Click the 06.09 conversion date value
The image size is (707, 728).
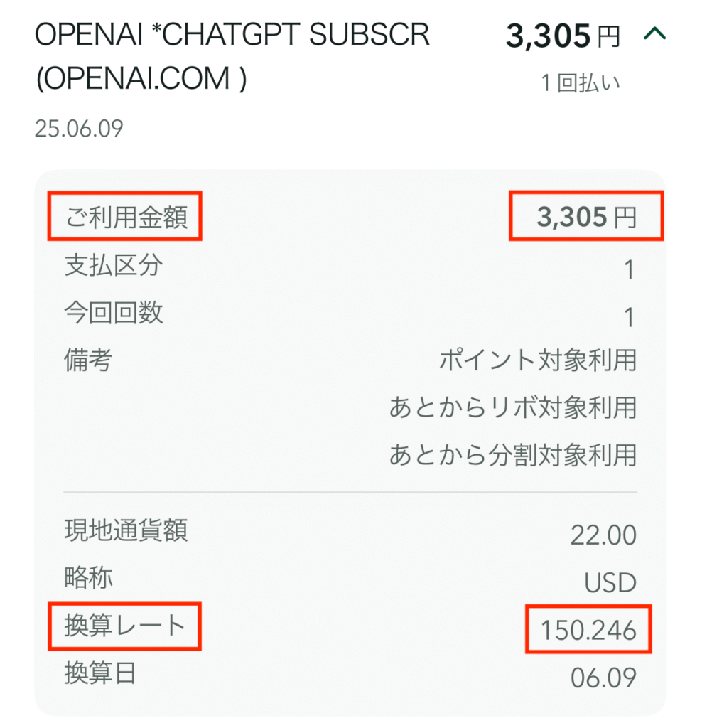(x=603, y=678)
